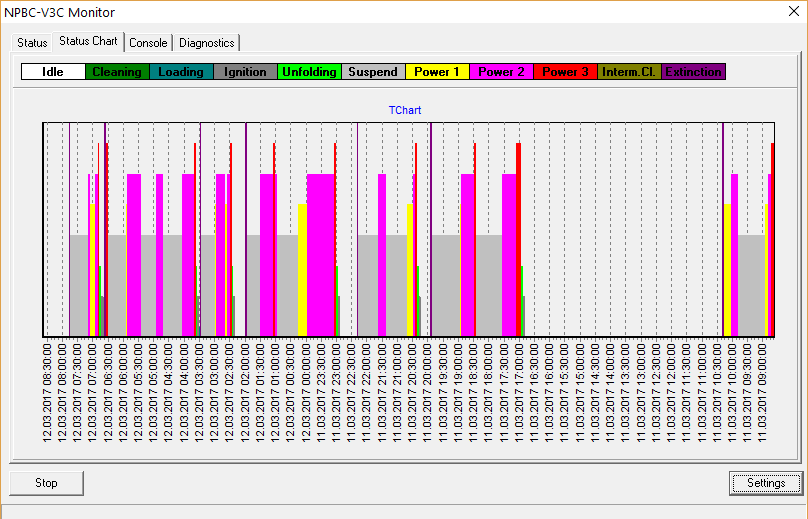Close the NPBC-V3C Monitor window
The height and width of the screenshot is (519, 808).
(784, 12)
